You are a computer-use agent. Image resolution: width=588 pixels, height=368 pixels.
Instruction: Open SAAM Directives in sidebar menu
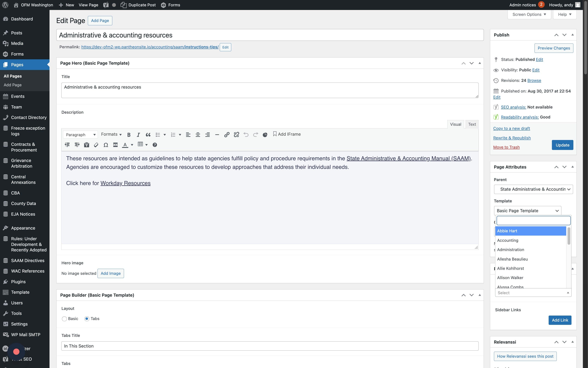[x=28, y=261]
